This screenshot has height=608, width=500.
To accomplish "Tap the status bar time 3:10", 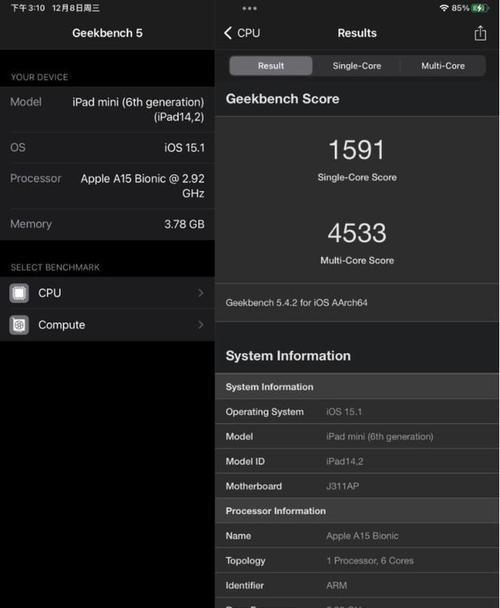I will (x=28, y=8).
